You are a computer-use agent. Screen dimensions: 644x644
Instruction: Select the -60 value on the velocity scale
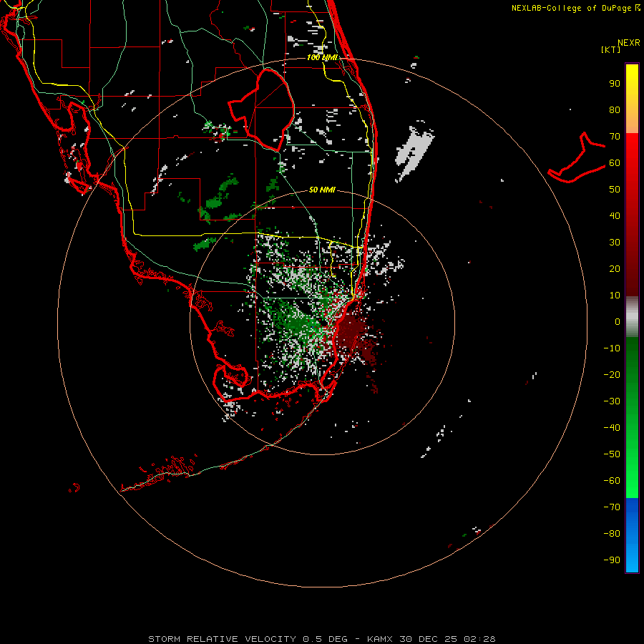[x=612, y=481]
